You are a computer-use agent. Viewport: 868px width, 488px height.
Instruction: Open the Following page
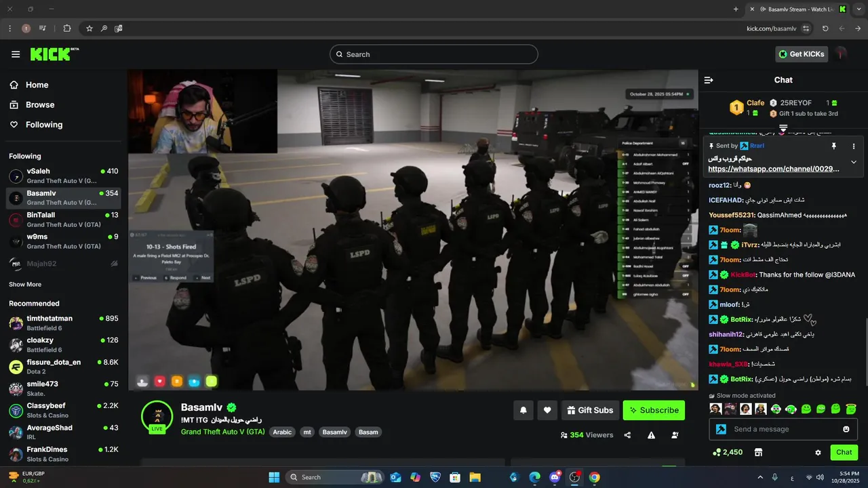click(36, 125)
